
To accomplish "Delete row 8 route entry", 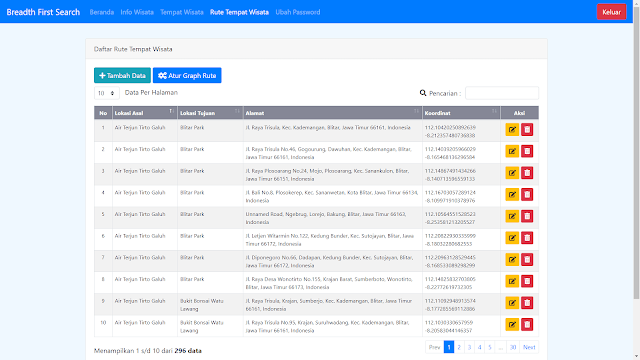I will (527, 281).
